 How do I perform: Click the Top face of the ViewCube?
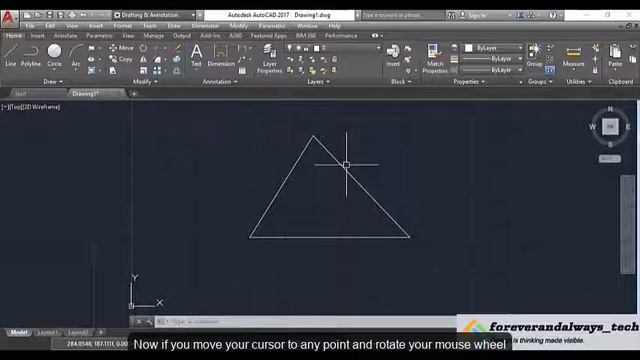610,127
